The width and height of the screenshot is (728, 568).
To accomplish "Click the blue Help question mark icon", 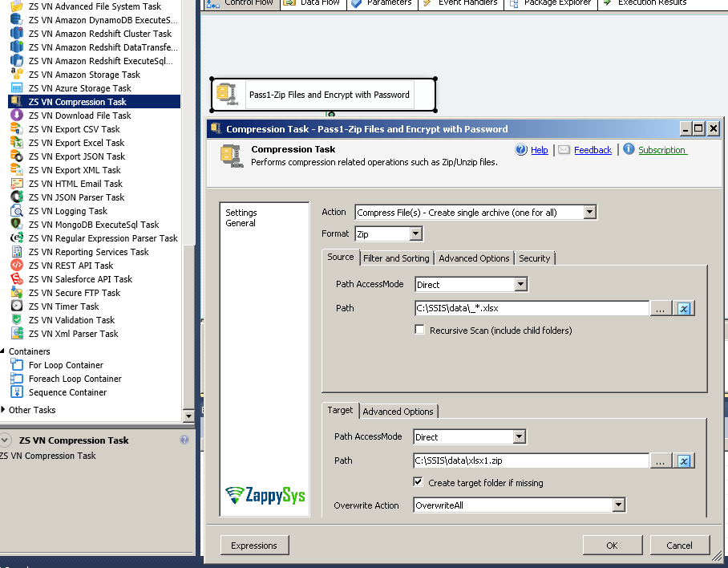I will tap(521, 150).
